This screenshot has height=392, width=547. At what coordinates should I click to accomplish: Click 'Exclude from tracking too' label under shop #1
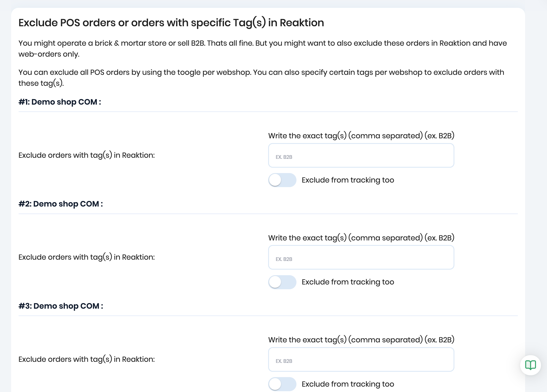(348, 180)
